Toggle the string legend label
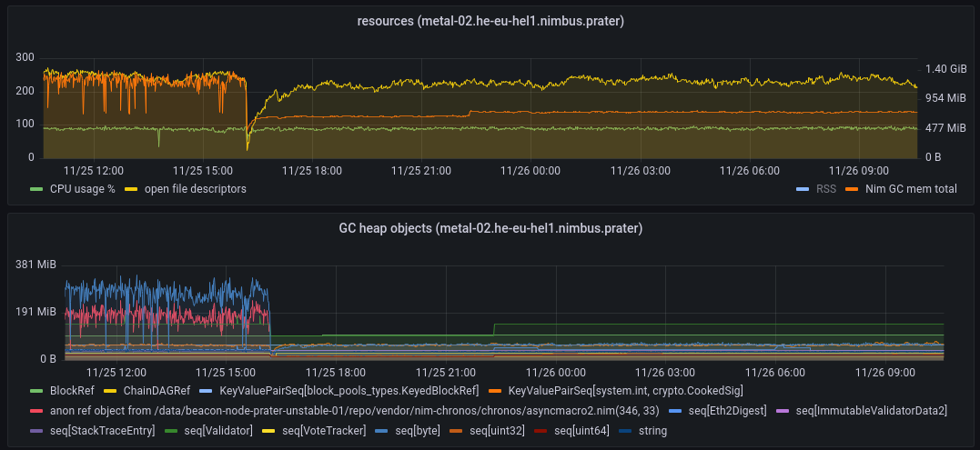 (652, 431)
